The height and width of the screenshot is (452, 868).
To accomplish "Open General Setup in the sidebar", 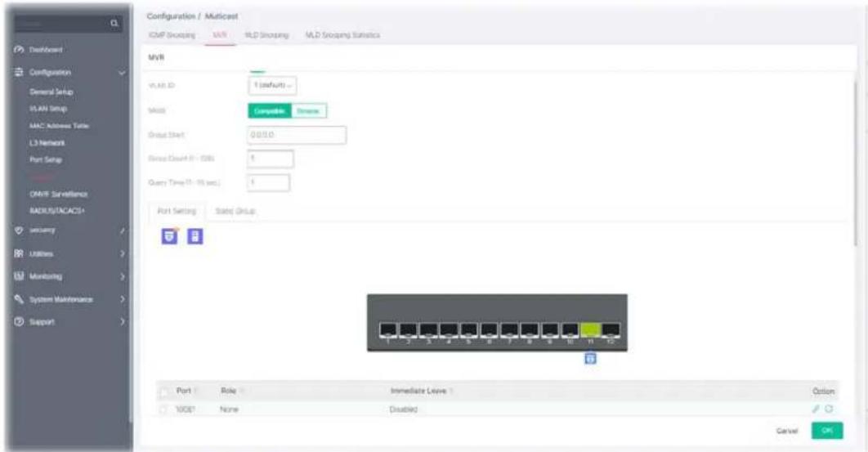I will tap(51, 92).
